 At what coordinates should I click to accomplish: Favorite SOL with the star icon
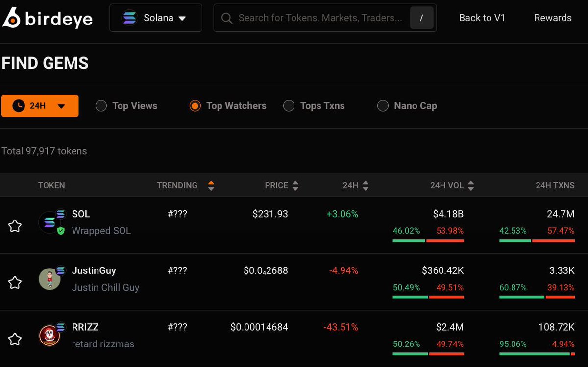[x=15, y=226]
